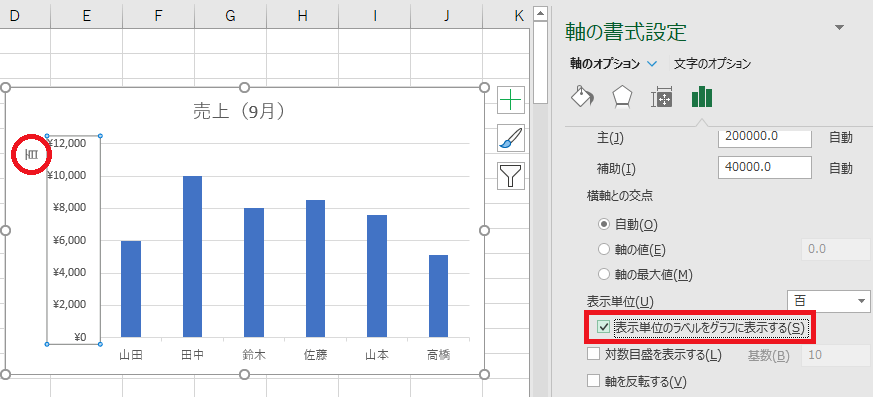
Task: Open the task pane options arrow
Action: pos(840,27)
